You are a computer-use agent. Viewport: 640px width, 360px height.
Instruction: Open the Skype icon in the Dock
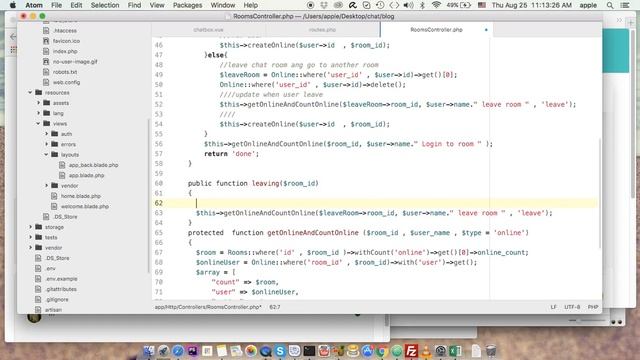click(280, 351)
